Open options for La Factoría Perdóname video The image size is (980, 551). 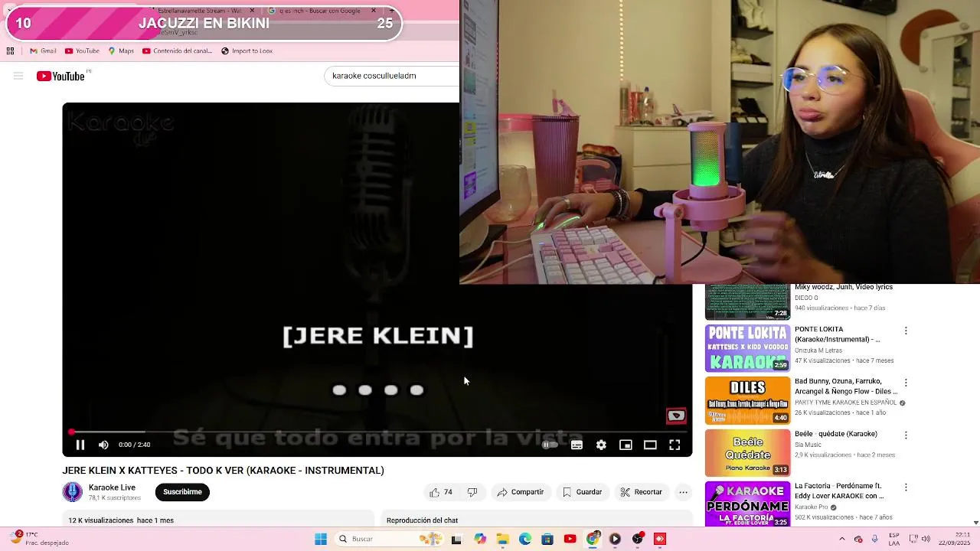click(x=906, y=487)
